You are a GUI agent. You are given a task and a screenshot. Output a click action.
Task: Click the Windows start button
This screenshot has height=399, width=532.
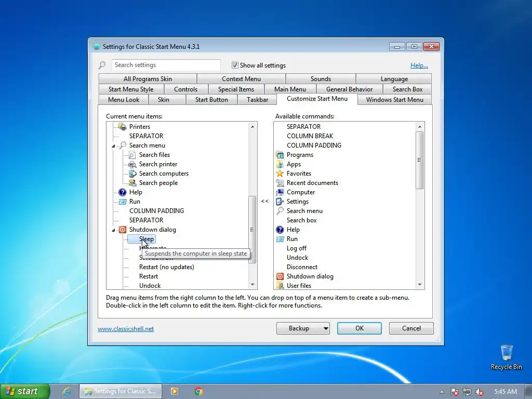tap(25, 391)
